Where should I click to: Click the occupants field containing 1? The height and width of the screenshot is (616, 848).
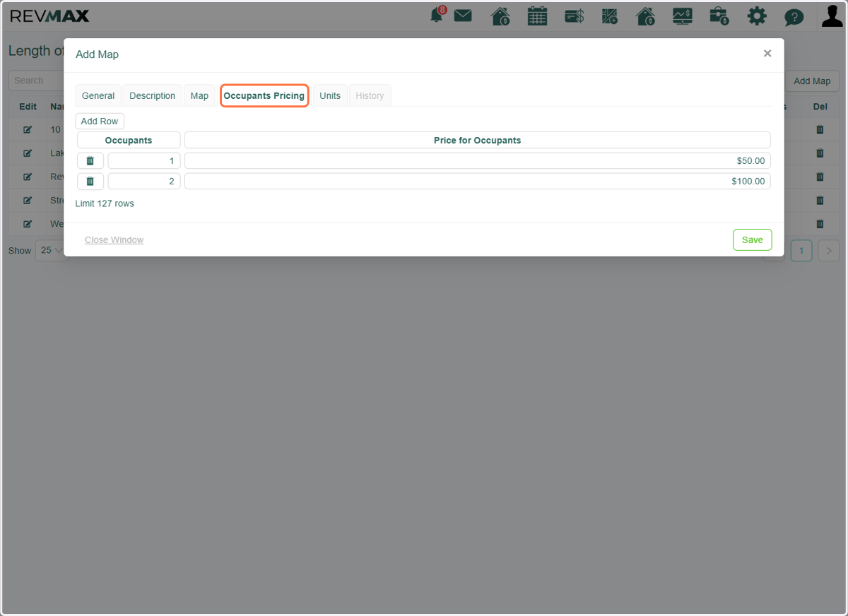144,161
